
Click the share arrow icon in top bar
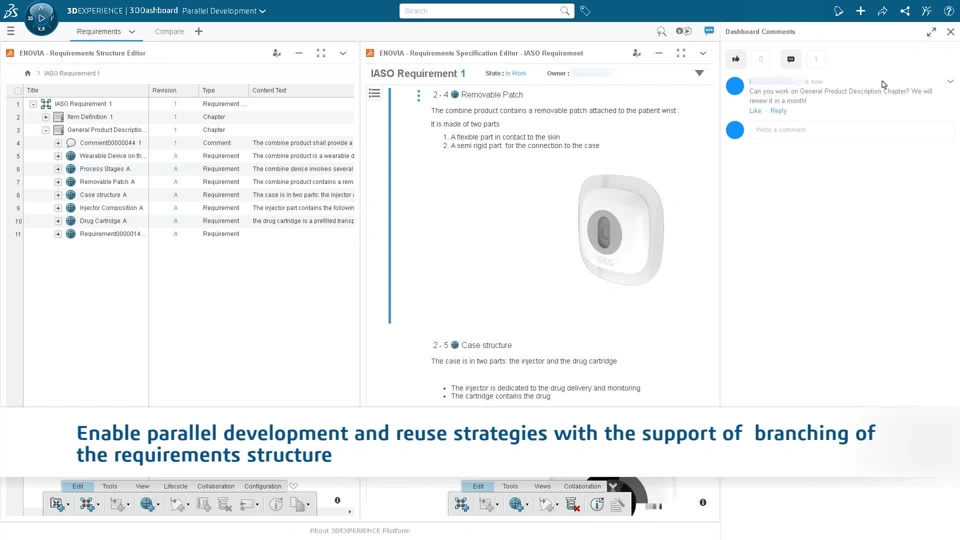point(882,11)
